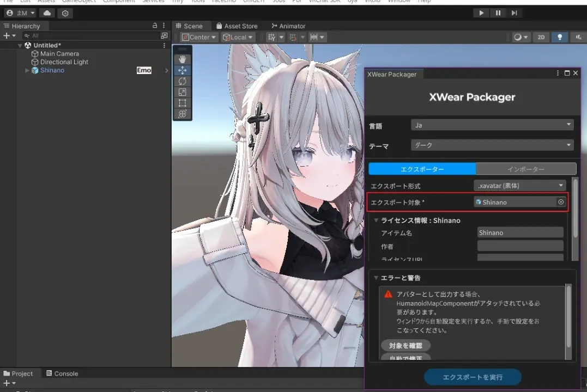Select the Rect tool
The height and width of the screenshot is (392, 587).
pos(183,103)
